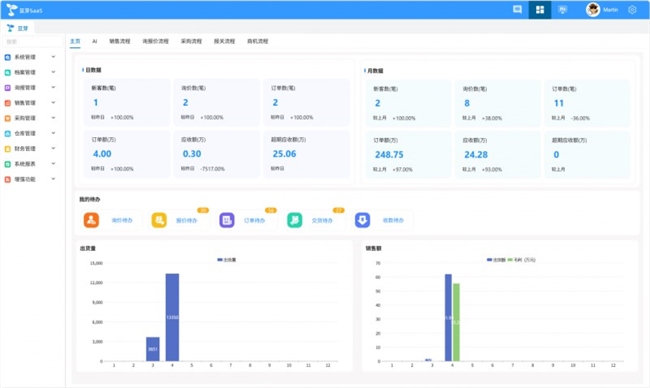
Task: Click the daily 应收额 value 0.30
Action: coord(192,154)
